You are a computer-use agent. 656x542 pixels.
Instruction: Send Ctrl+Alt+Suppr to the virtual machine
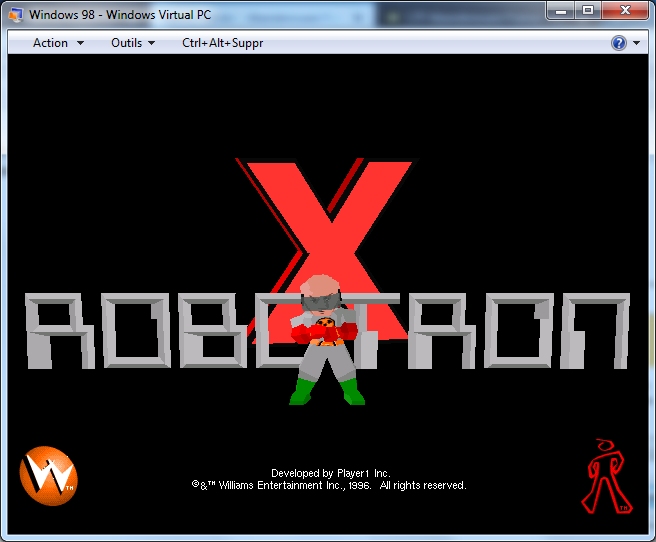[223, 43]
